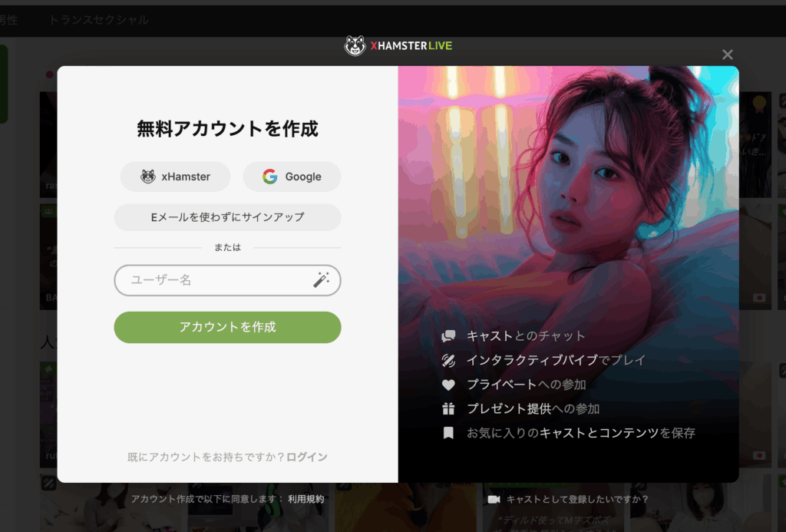Click the インタラクティブバイブでプレイ text
Viewport: 786px width, 532px height.
556,360
